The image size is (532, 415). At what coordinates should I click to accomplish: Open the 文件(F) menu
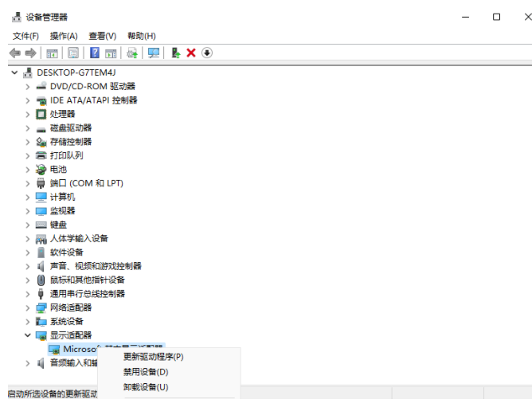click(x=26, y=36)
